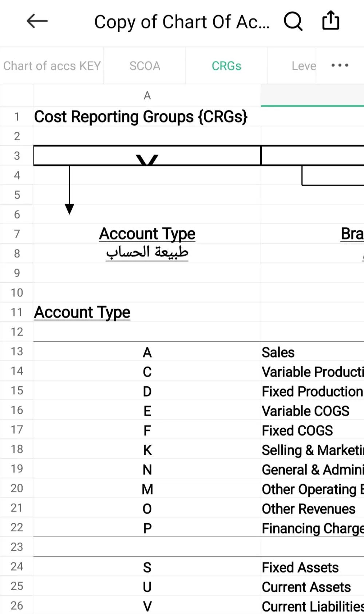Select column A header
364x614 pixels.
point(147,95)
